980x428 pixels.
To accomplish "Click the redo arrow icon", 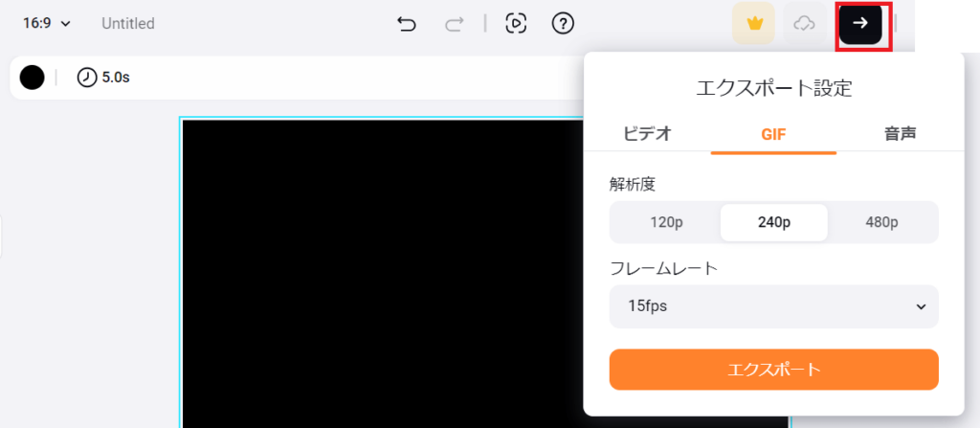I will (454, 24).
